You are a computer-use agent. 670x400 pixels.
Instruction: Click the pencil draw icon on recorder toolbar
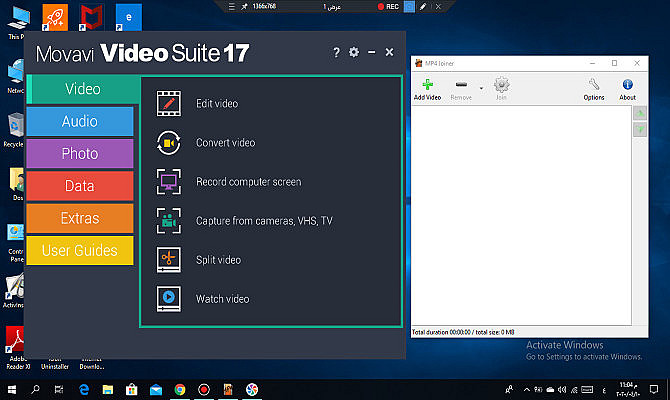tap(423, 6)
